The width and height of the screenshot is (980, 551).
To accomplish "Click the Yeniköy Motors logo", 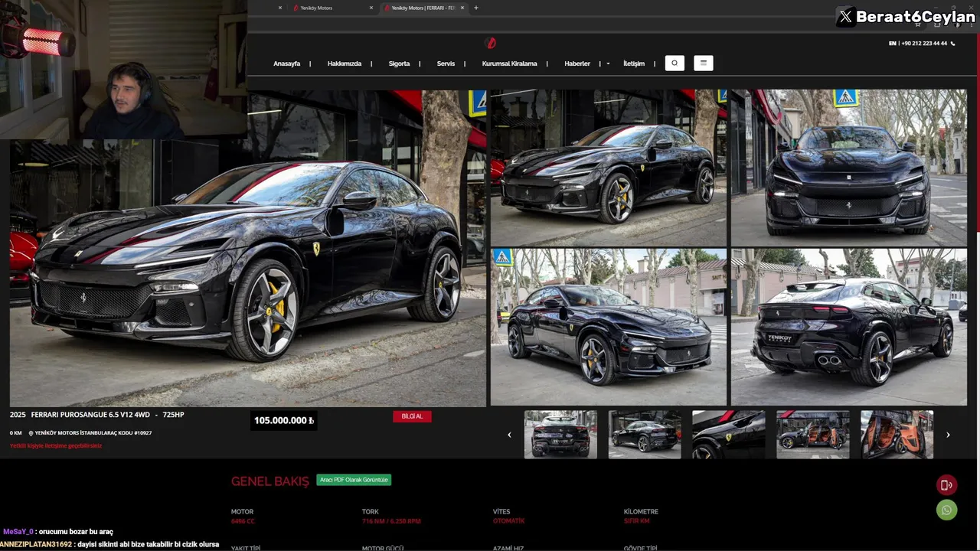I will pyautogui.click(x=491, y=43).
